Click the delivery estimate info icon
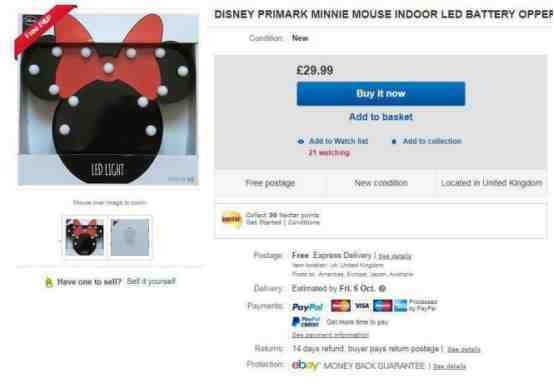 [x=382, y=289]
